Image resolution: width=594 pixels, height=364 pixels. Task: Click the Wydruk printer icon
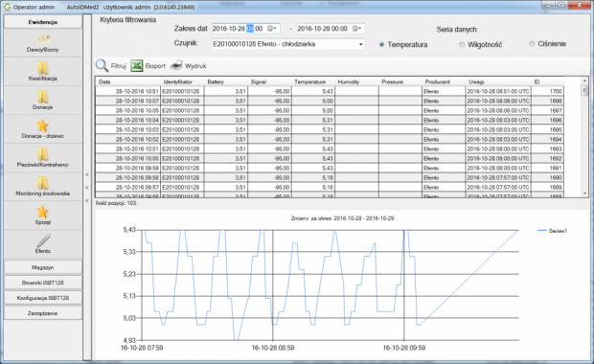[176, 65]
